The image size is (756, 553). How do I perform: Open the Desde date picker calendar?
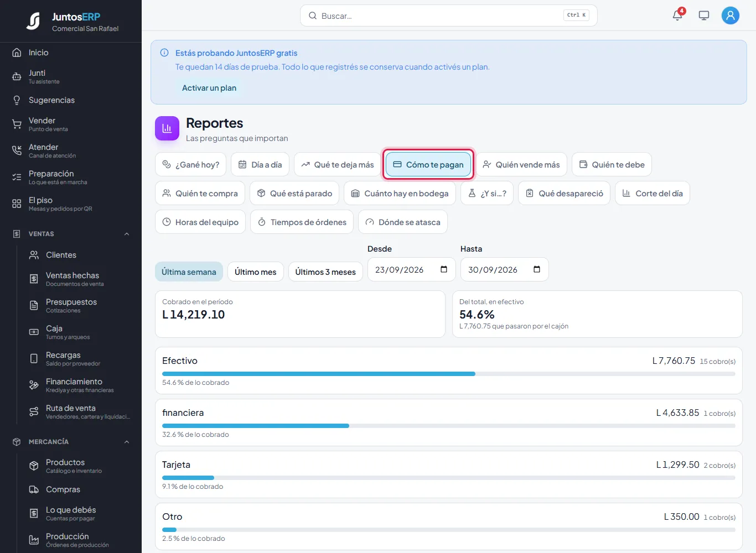click(x=444, y=269)
